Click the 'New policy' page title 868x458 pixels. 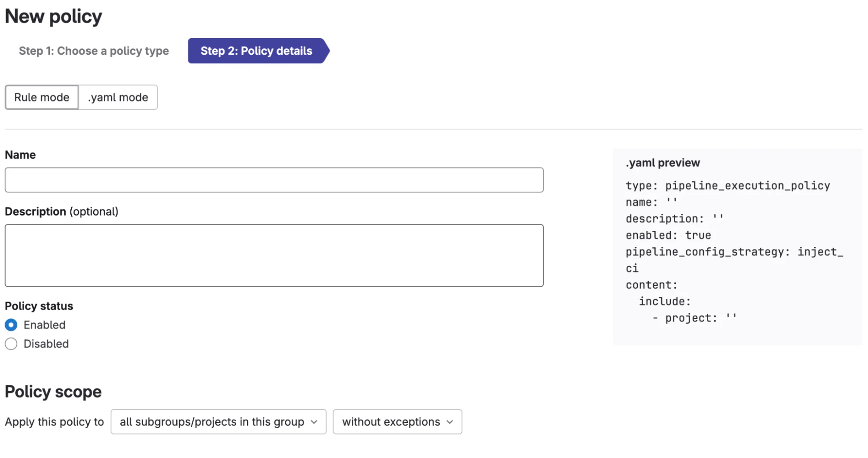(53, 17)
